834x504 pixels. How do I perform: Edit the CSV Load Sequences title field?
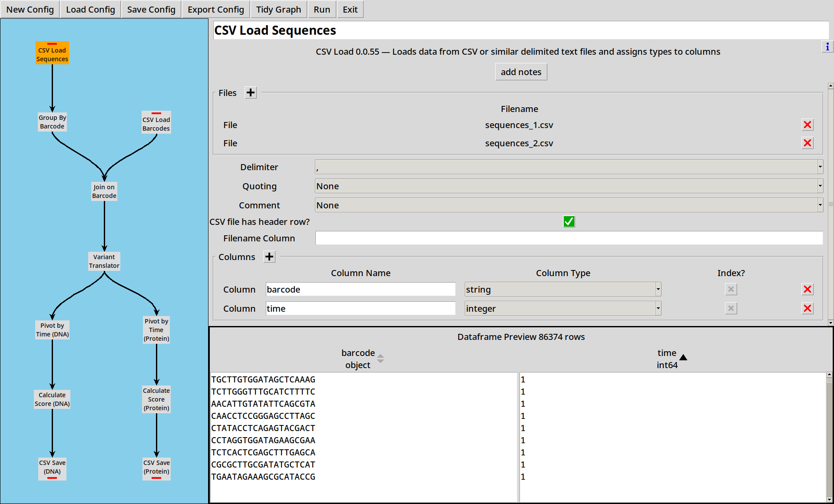click(521, 30)
